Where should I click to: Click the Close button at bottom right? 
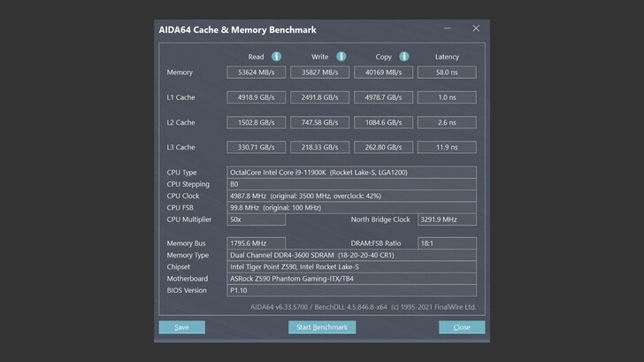click(x=462, y=327)
